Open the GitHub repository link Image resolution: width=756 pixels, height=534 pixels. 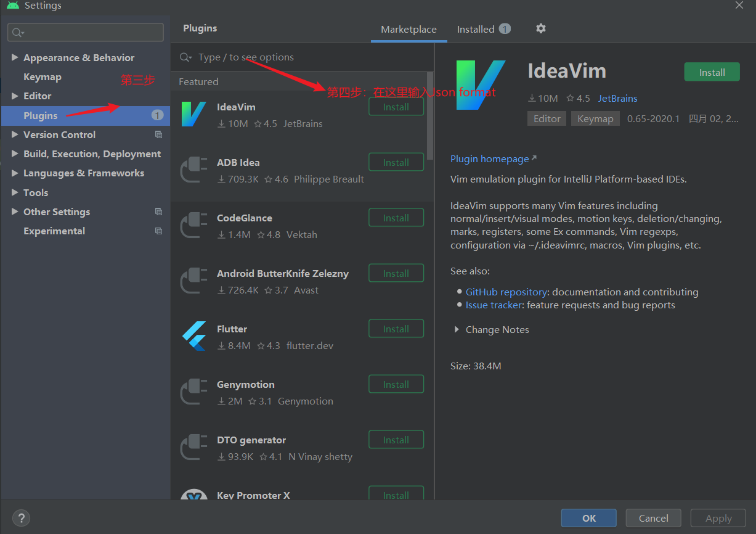(506, 292)
